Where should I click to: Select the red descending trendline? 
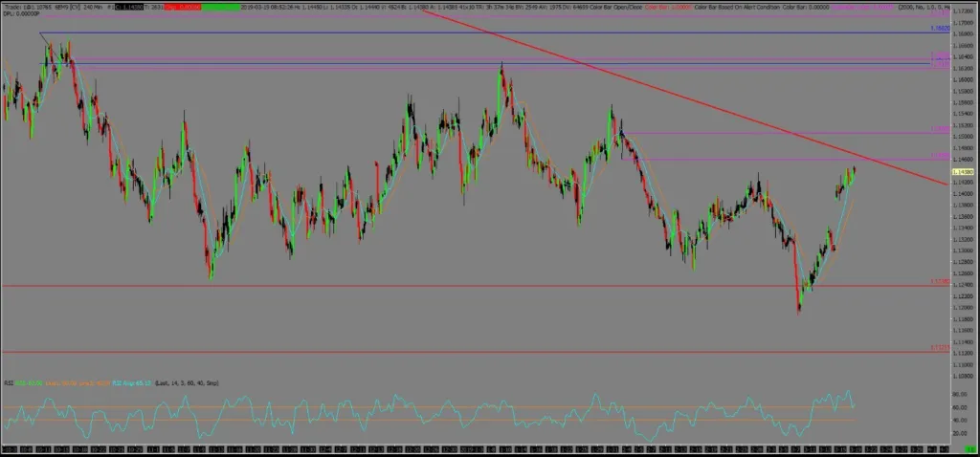[687, 98]
